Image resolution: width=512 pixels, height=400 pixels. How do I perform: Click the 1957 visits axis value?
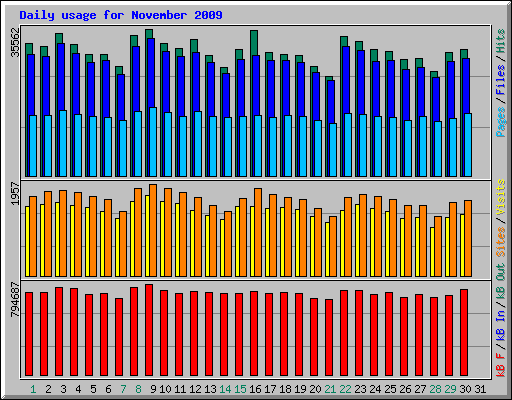[16, 194]
